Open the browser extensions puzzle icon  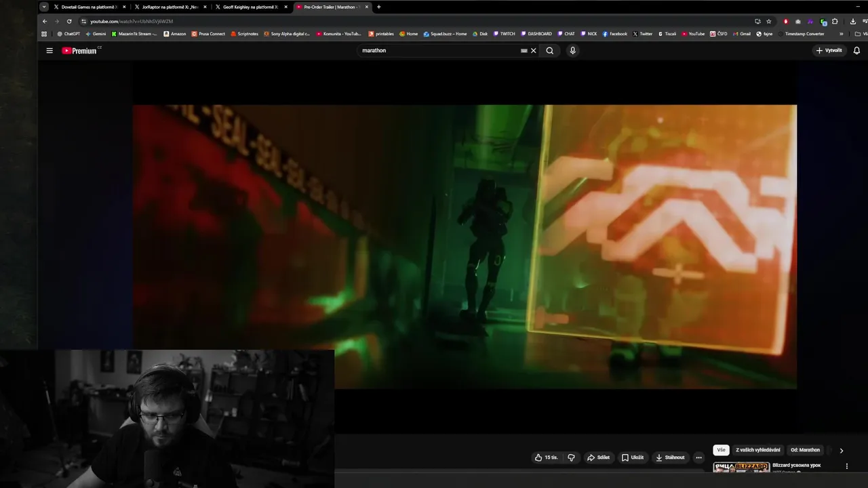[x=835, y=21]
